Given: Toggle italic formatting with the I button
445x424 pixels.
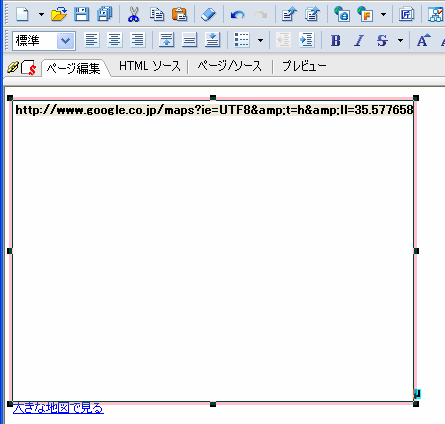Looking at the screenshot, I should tap(359, 41).
